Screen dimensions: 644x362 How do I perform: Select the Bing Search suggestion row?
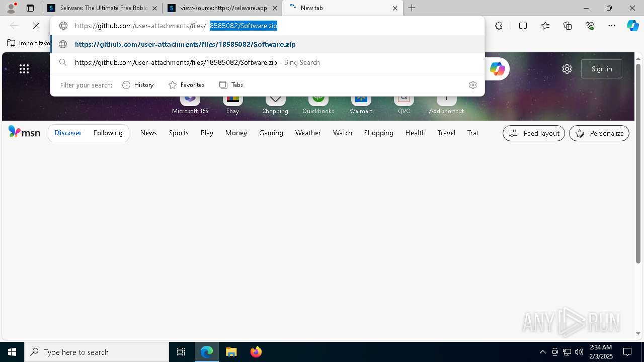tap(267, 62)
